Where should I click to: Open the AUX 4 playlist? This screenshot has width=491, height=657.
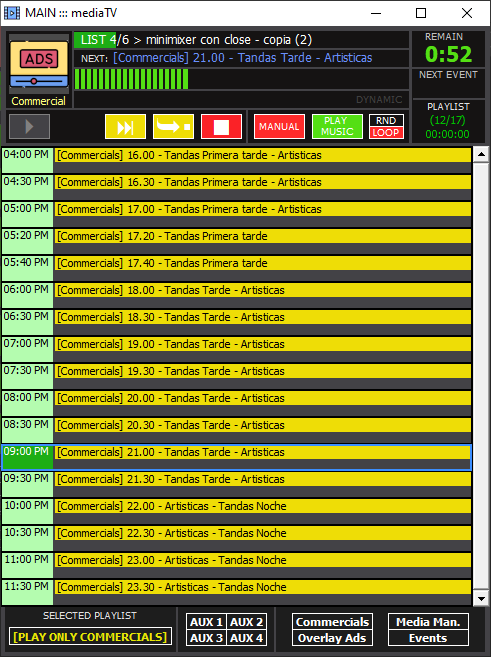(246, 638)
